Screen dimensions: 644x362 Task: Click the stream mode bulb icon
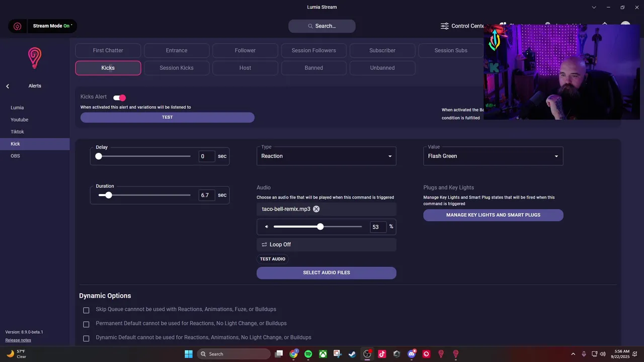click(x=17, y=26)
